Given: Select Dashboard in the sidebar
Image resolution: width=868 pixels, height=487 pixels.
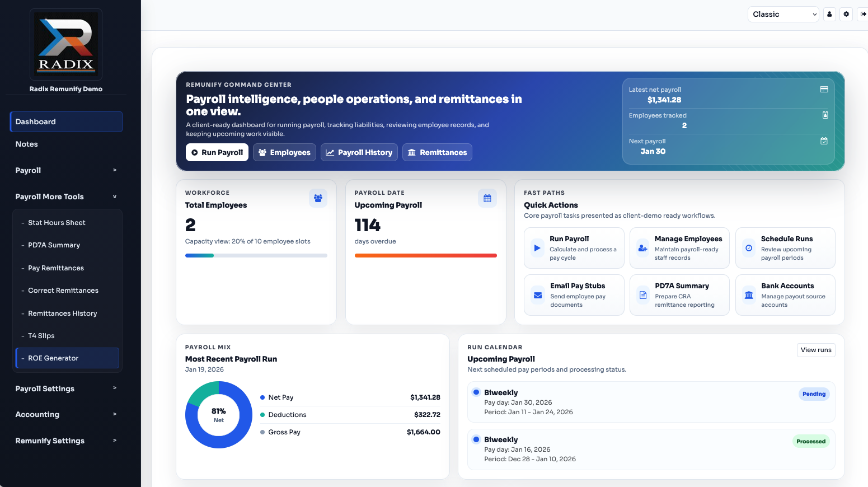Looking at the screenshot, I should click(x=66, y=121).
